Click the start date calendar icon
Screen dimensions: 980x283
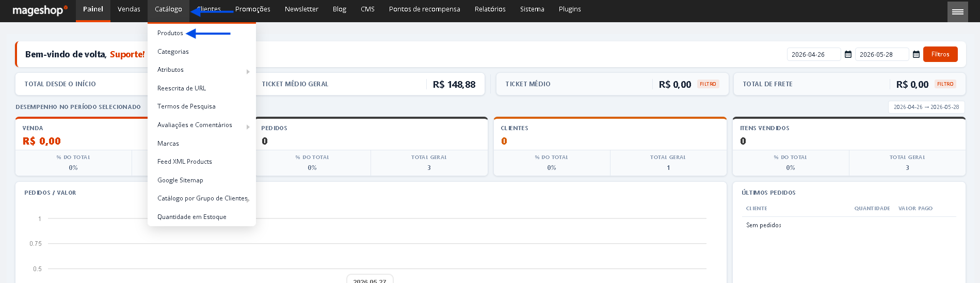[848, 54]
